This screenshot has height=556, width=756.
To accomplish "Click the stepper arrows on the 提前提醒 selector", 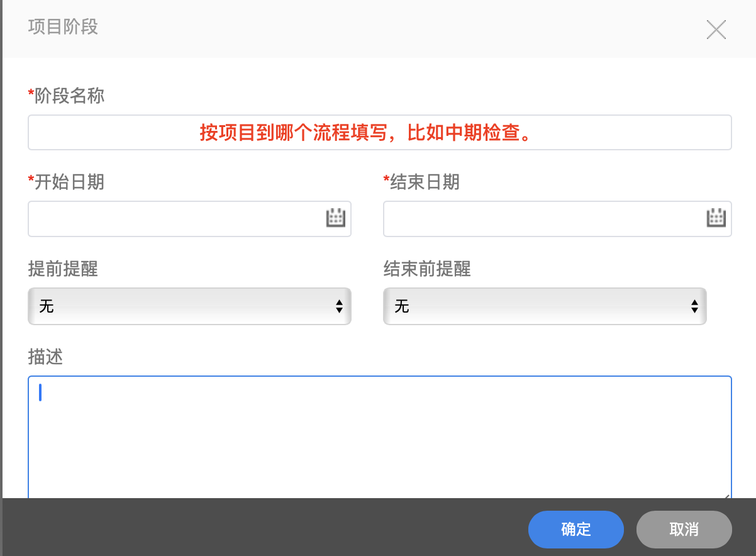I will [x=340, y=306].
